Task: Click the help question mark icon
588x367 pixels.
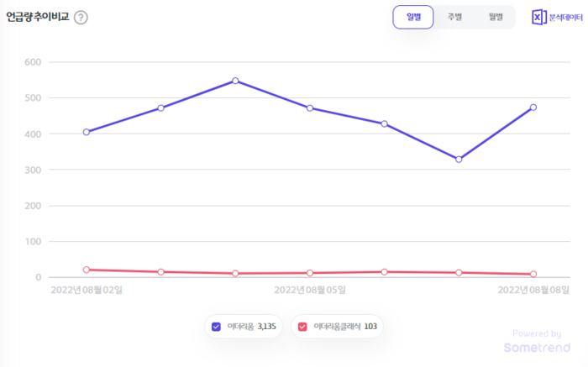Action: (81, 18)
